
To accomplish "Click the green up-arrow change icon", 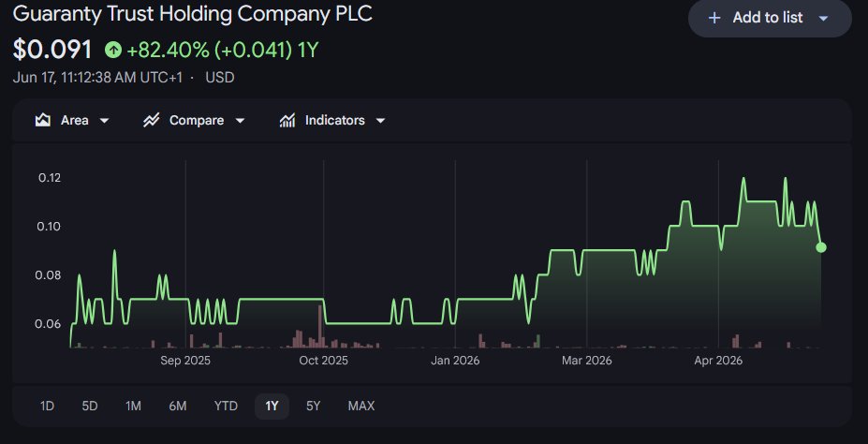I will click(x=113, y=51).
